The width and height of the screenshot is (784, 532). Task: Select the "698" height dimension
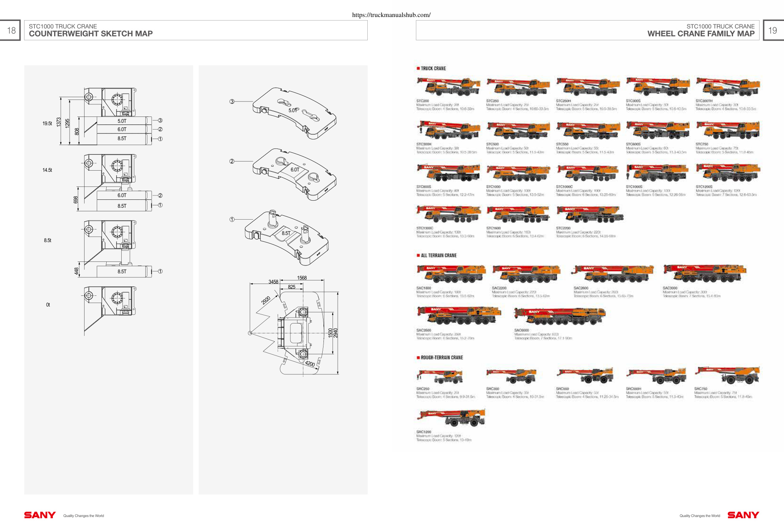pos(76,200)
